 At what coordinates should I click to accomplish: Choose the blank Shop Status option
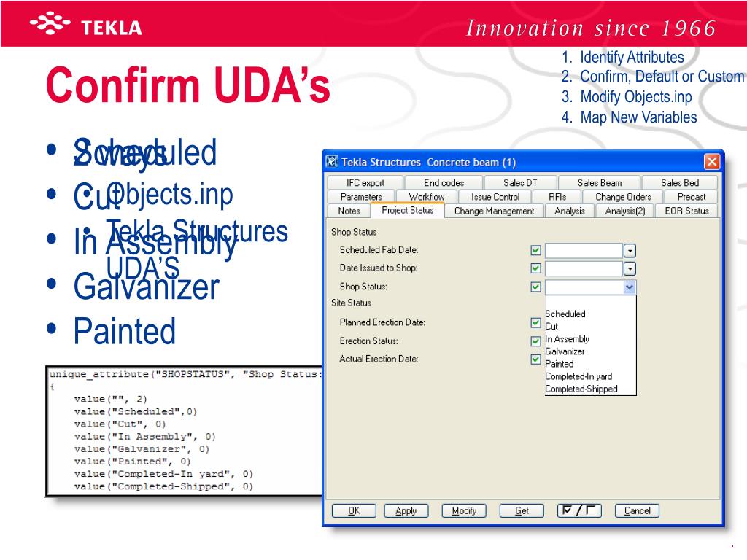pos(590,301)
